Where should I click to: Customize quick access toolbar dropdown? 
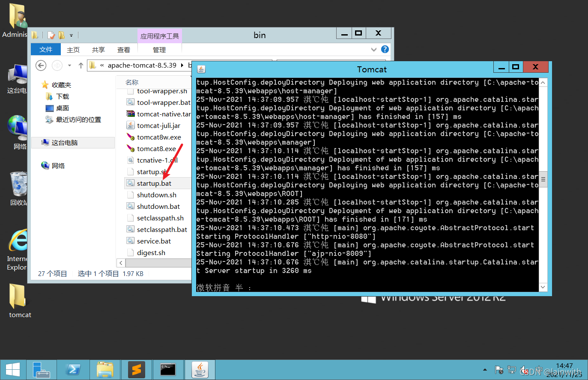click(x=71, y=35)
